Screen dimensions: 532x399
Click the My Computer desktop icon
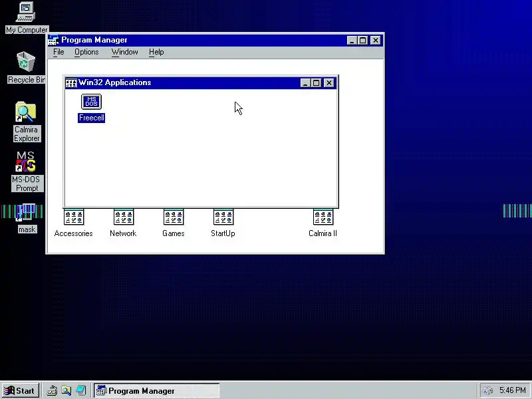pos(26,12)
